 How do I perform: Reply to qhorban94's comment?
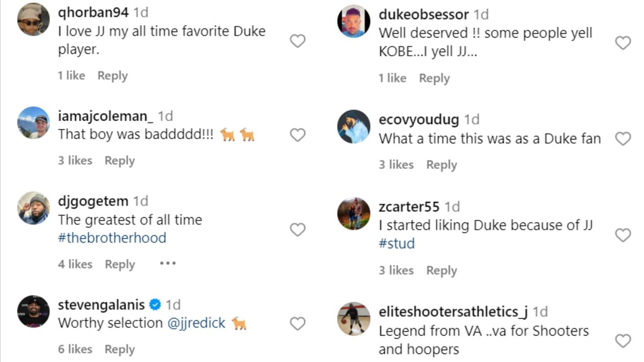coord(112,76)
